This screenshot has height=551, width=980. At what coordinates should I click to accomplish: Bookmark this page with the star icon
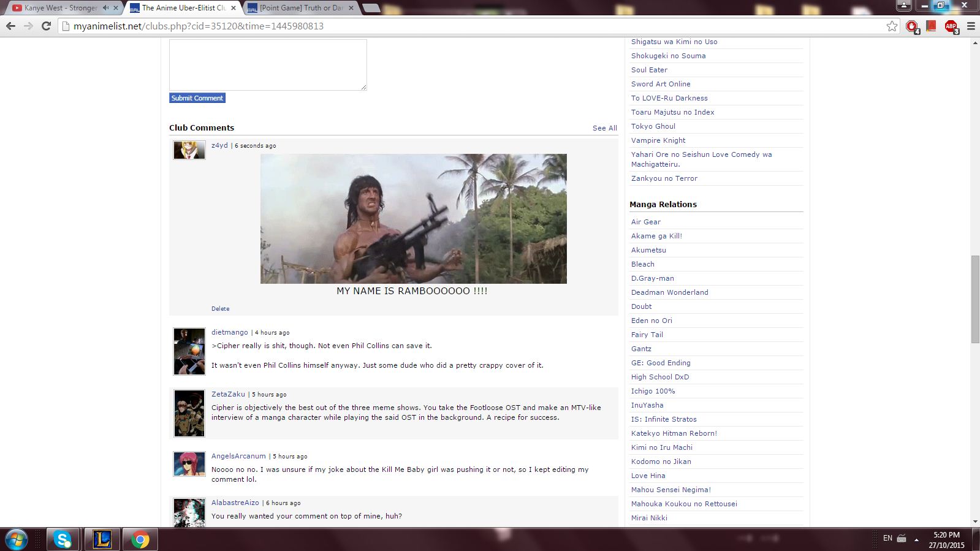point(892,26)
